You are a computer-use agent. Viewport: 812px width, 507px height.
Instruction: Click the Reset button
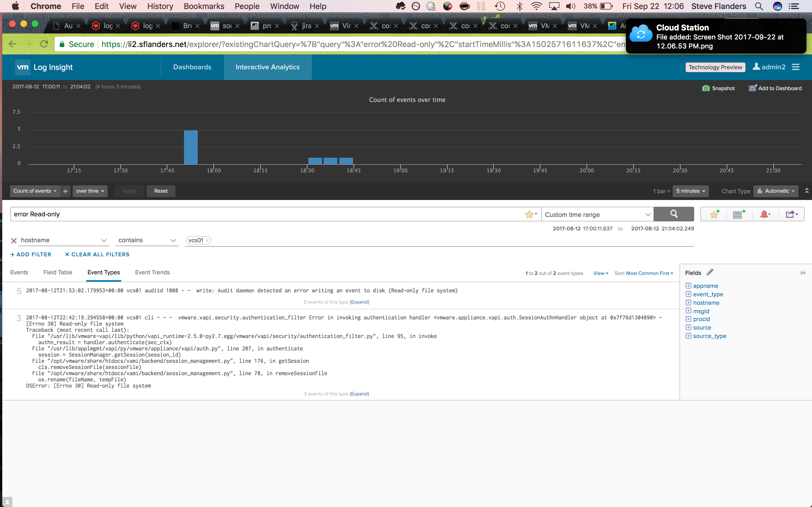(x=161, y=191)
